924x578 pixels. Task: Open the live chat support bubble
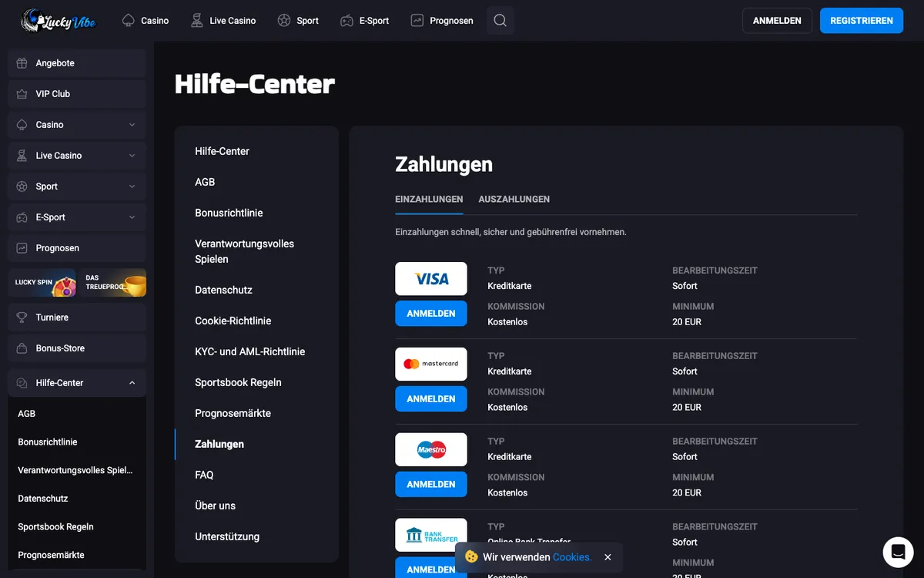click(898, 552)
